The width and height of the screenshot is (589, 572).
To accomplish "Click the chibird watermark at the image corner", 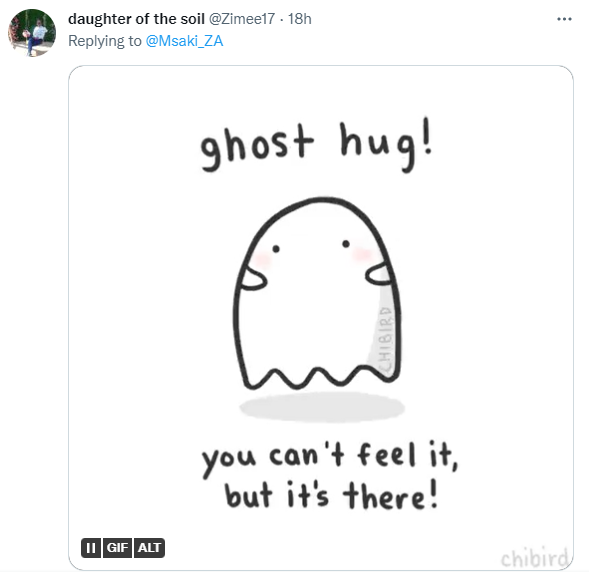I will pos(534,558).
